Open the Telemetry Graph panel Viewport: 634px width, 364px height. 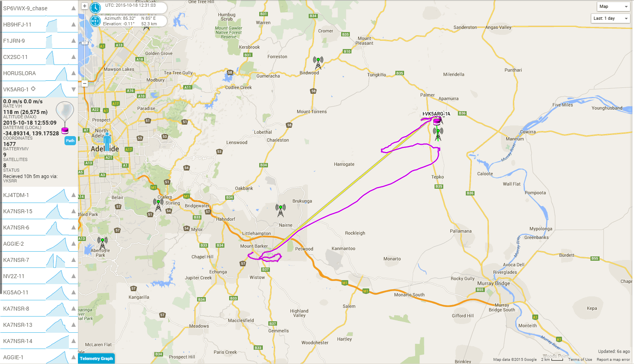(96, 358)
